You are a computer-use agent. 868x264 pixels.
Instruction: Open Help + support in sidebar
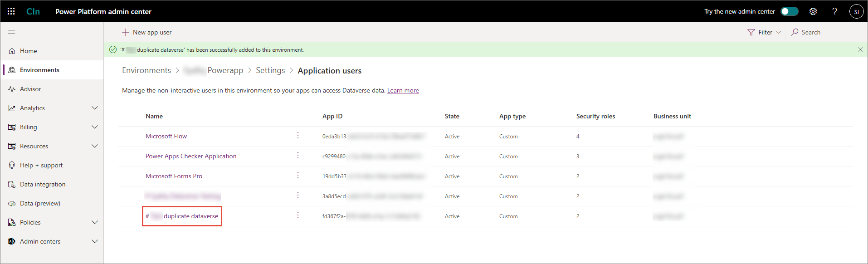(x=41, y=165)
